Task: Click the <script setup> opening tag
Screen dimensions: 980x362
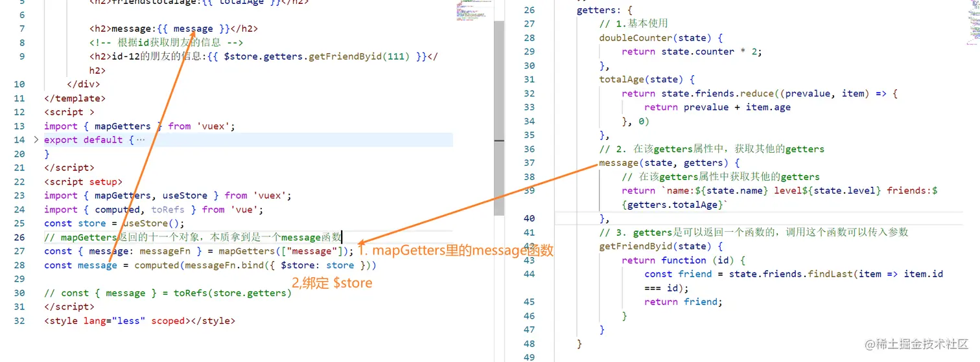Action: (x=83, y=182)
